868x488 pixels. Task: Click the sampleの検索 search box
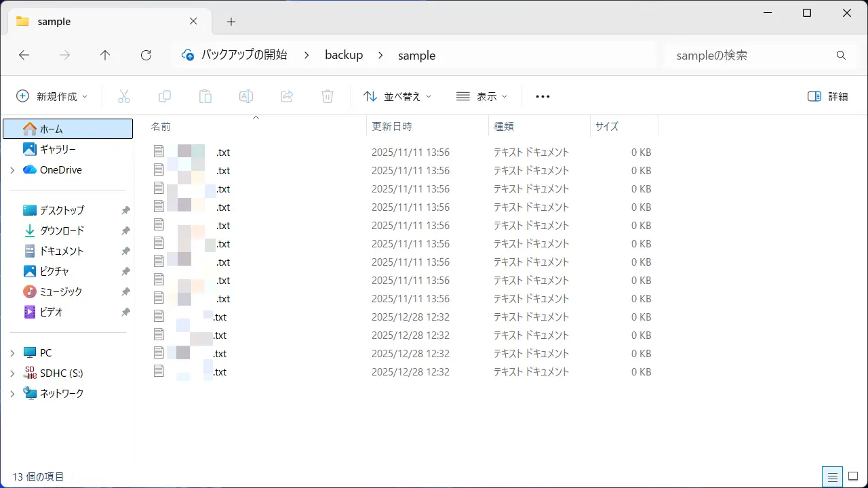(739, 56)
